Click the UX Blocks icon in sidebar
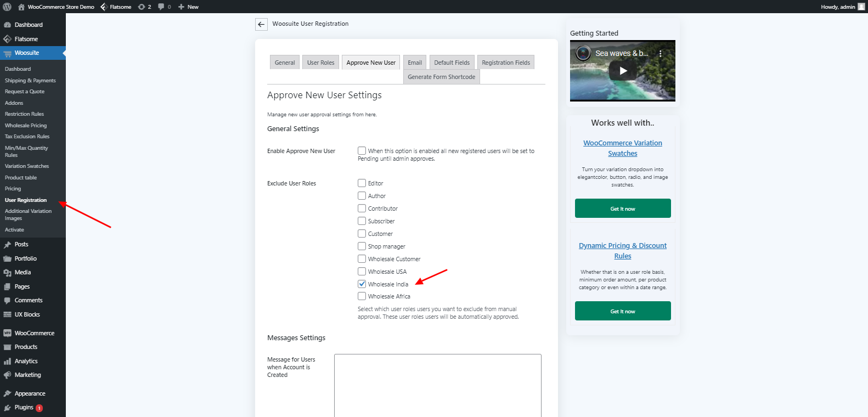 tap(7, 314)
